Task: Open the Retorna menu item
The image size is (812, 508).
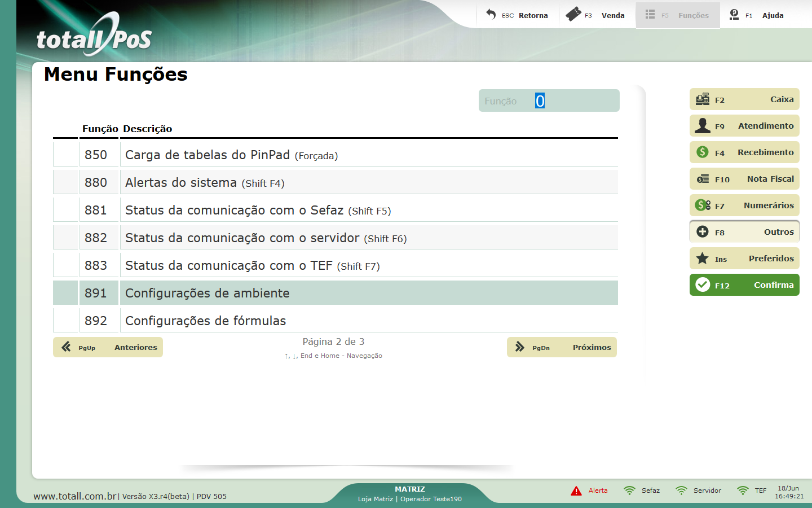Action: 518,15
